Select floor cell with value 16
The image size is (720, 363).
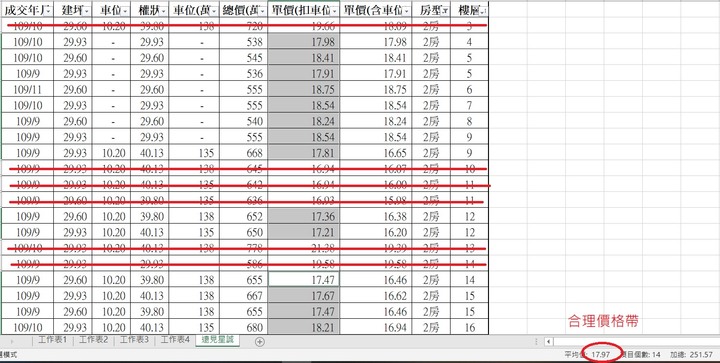[469, 328]
